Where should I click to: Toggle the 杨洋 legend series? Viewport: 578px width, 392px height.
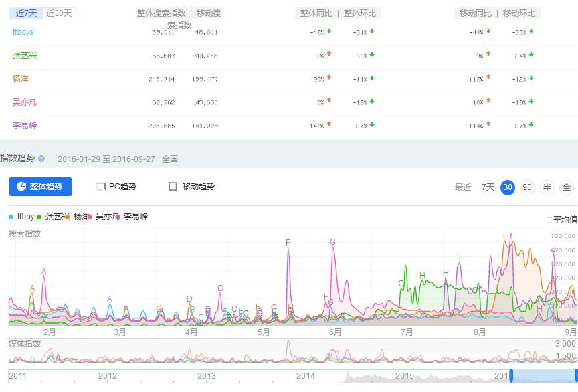tap(78, 217)
